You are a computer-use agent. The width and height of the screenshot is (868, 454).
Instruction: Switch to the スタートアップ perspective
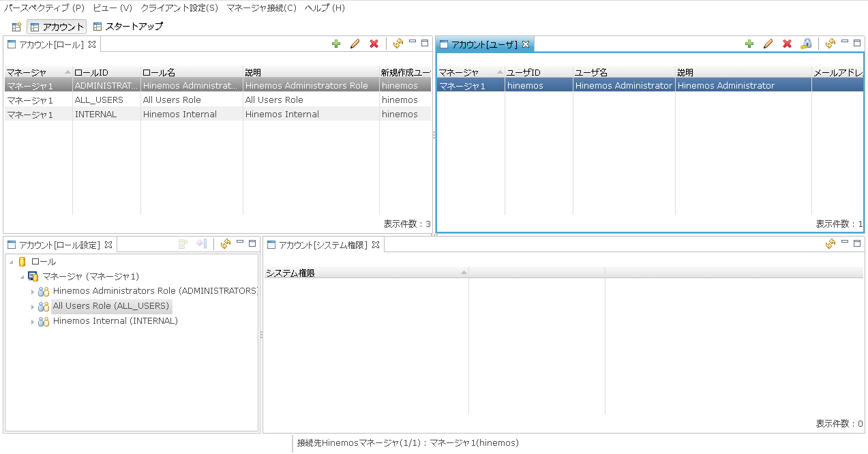(x=128, y=27)
